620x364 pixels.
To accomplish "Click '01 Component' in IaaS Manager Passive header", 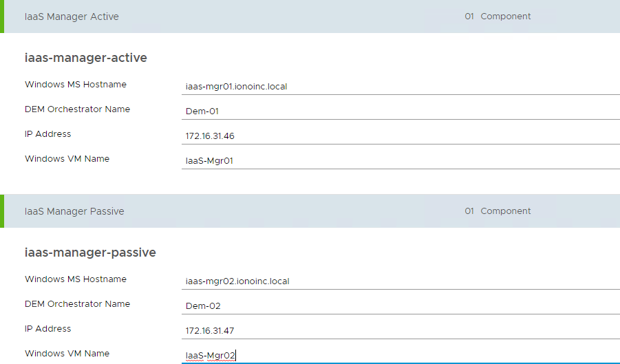I will [498, 211].
